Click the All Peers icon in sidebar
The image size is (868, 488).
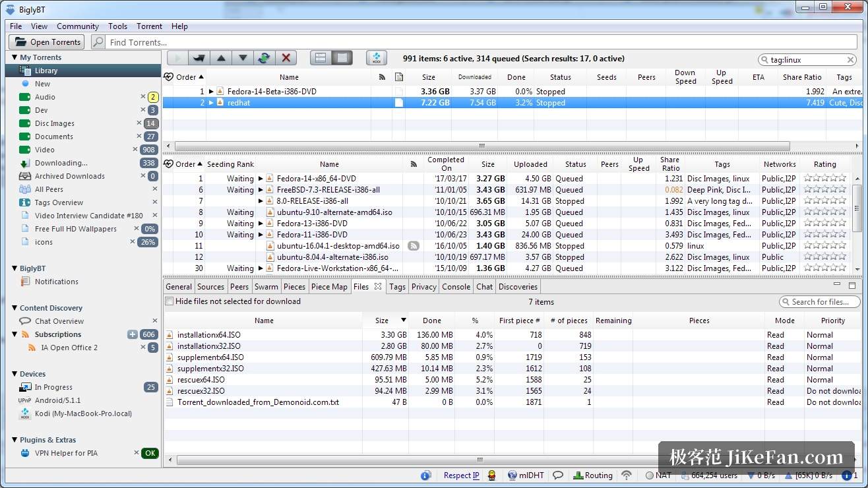coord(25,189)
